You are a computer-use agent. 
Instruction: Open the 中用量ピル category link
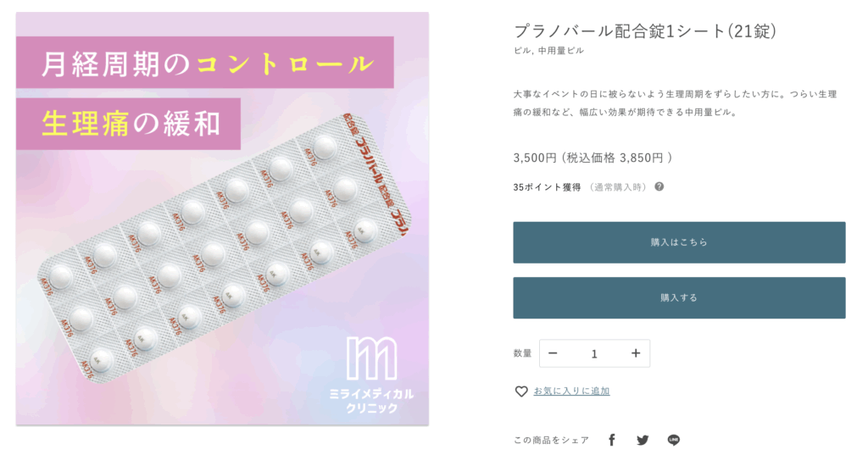pyautogui.click(x=561, y=50)
